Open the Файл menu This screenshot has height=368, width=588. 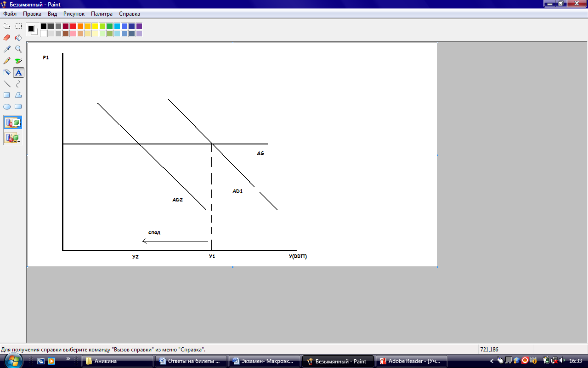click(x=10, y=14)
